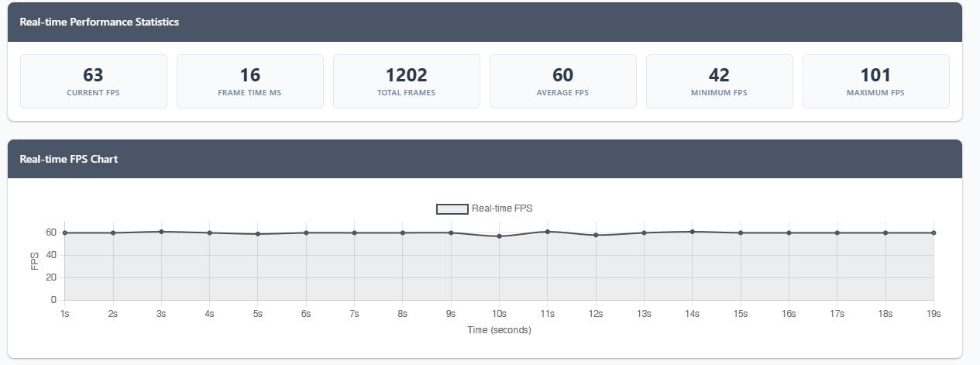This screenshot has height=365, width=980.
Task: Click the Real-time FPS legend color box
Action: [452, 208]
